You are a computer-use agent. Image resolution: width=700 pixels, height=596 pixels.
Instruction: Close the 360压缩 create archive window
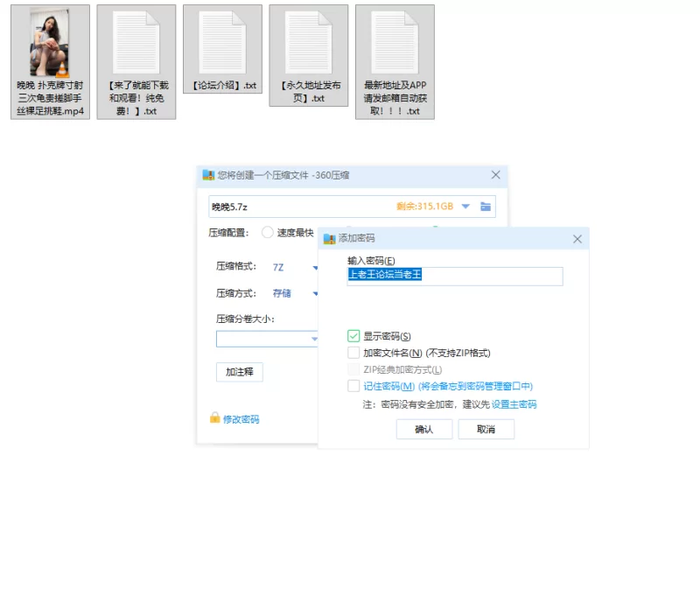click(x=495, y=175)
